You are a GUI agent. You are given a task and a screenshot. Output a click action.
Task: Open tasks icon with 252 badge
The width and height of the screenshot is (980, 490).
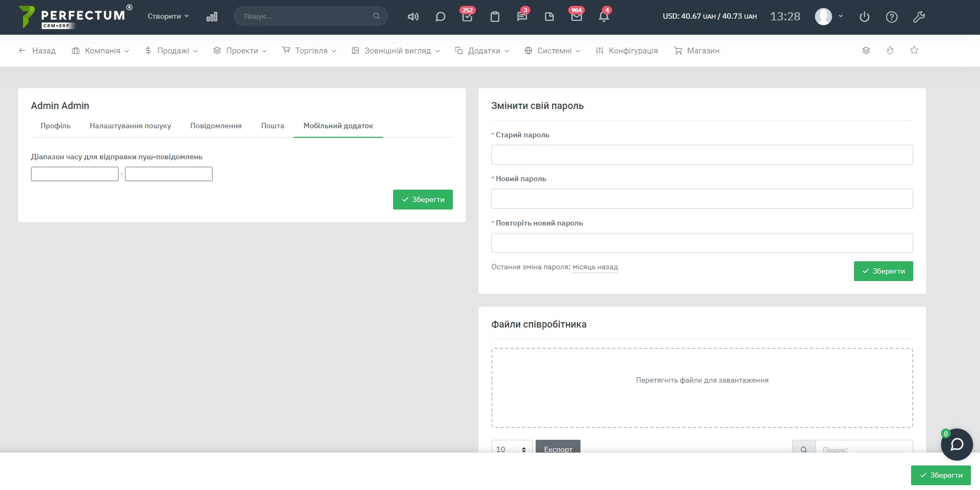(467, 17)
